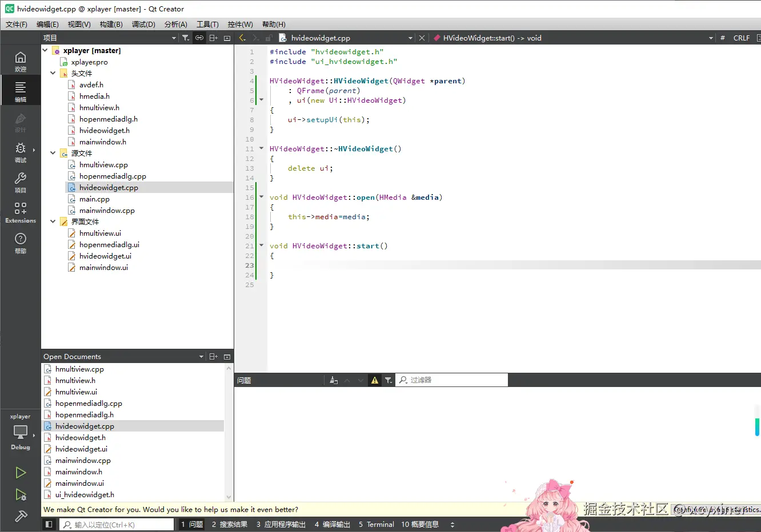Toggle warnings display in Issues pane
The image size is (761, 532).
375,380
